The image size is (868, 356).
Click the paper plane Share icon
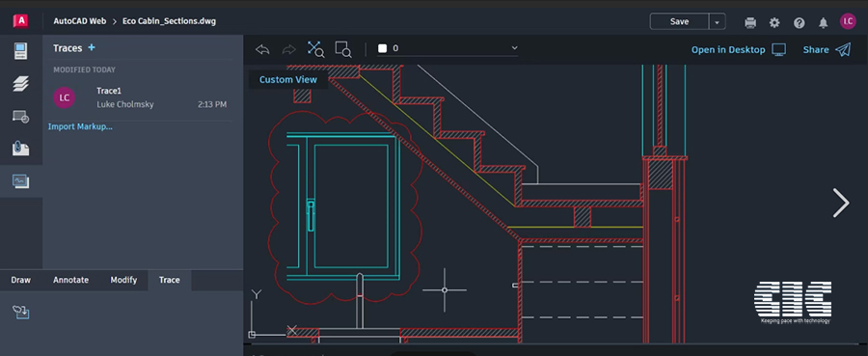click(843, 50)
